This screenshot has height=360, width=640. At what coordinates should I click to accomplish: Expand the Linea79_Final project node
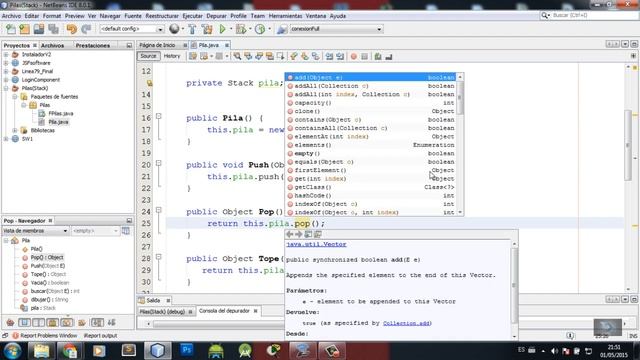pyautogui.click(x=6, y=71)
